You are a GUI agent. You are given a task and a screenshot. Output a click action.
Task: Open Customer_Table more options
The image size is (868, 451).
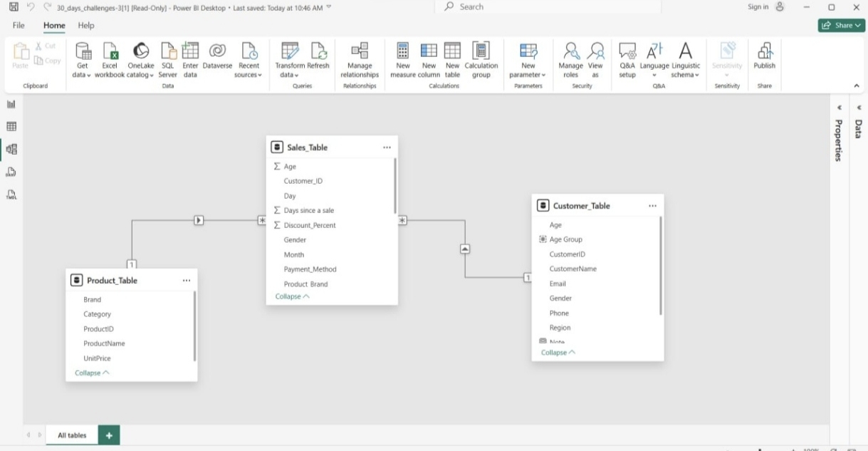pos(652,206)
